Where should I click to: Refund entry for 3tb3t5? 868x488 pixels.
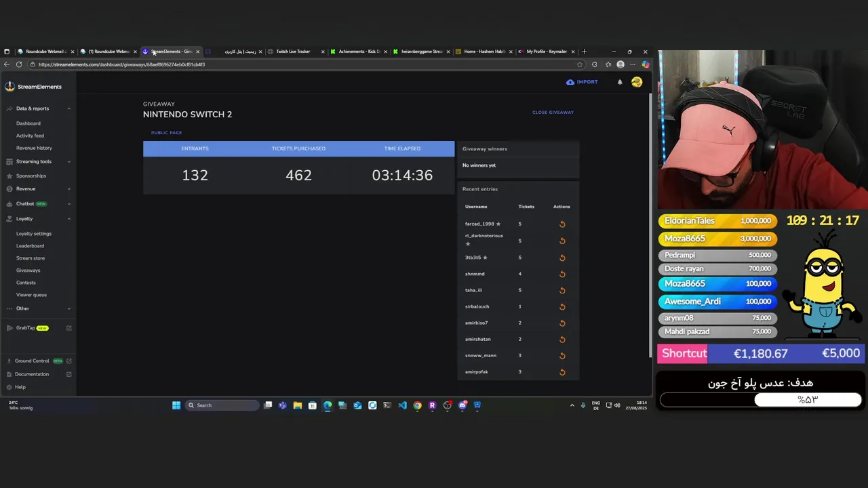(562, 258)
